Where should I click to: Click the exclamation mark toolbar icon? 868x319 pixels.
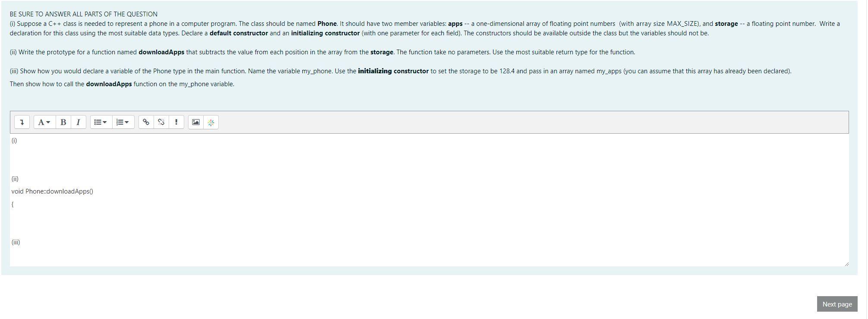176,122
